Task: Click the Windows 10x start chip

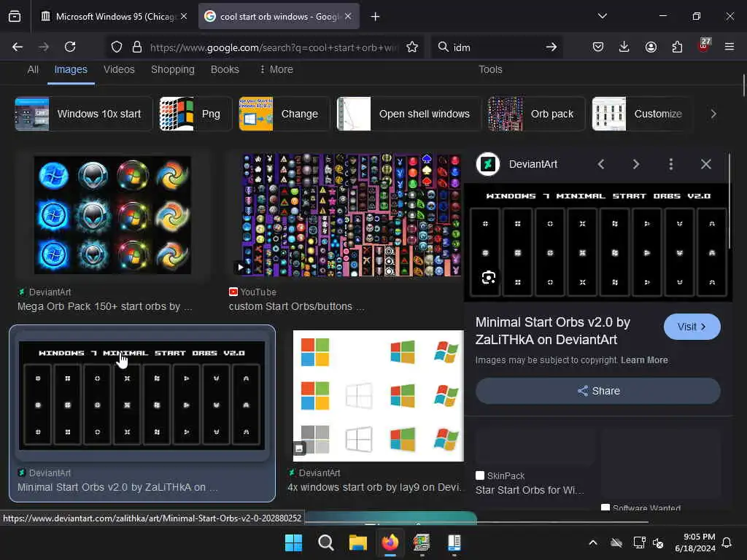Action: pyautogui.click(x=83, y=114)
